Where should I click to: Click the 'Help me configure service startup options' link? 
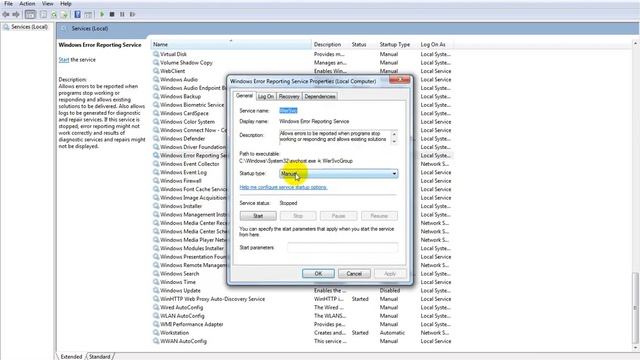(283, 187)
